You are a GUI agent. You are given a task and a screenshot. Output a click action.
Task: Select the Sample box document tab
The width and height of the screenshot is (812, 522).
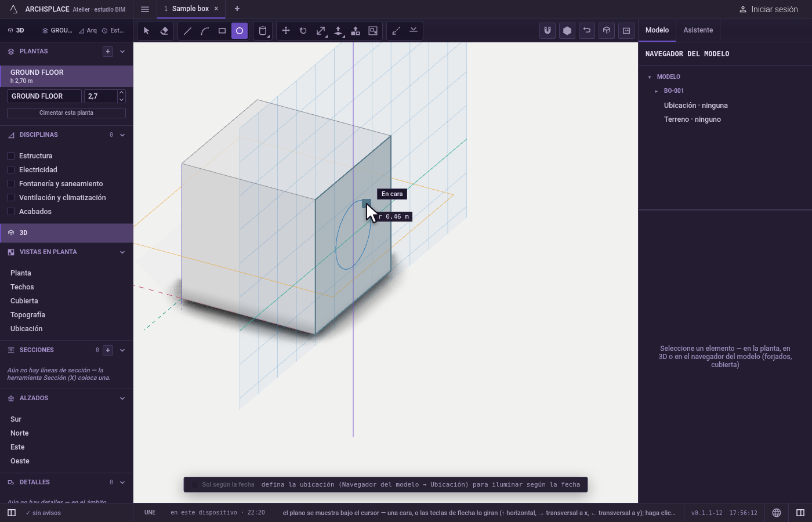pyautogui.click(x=190, y=9)
